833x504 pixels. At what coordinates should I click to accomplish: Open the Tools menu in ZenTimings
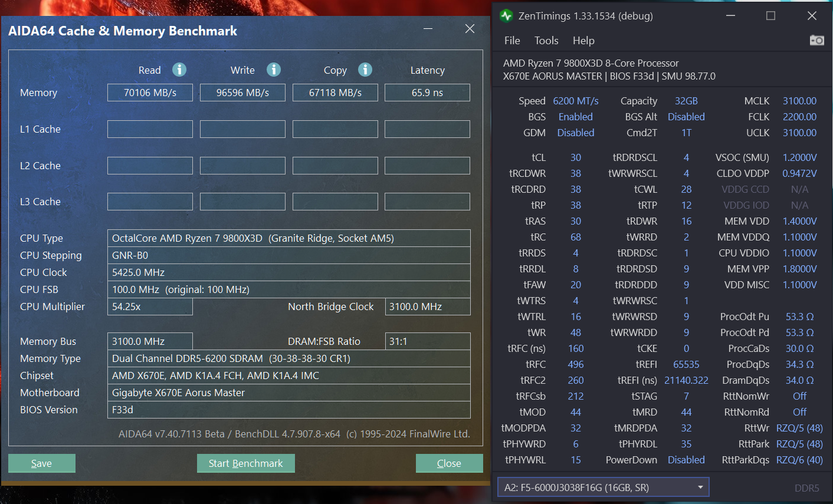(x=546, y=41)
